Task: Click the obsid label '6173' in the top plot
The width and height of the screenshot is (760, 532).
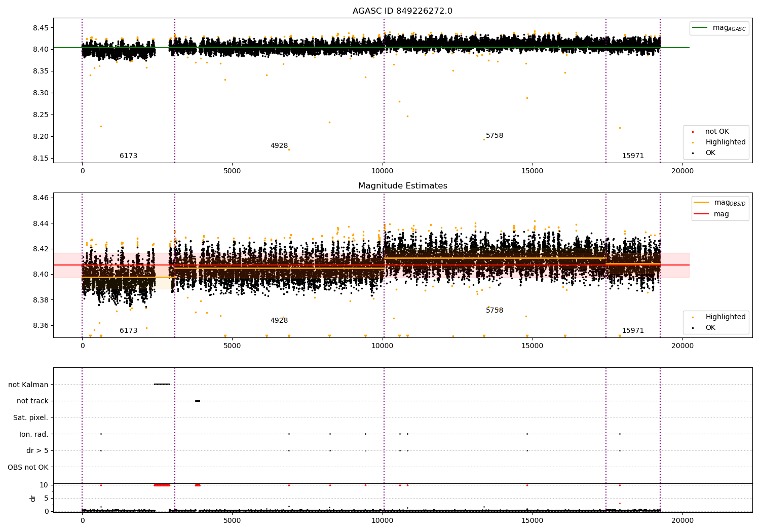Action: click(128, 156)
